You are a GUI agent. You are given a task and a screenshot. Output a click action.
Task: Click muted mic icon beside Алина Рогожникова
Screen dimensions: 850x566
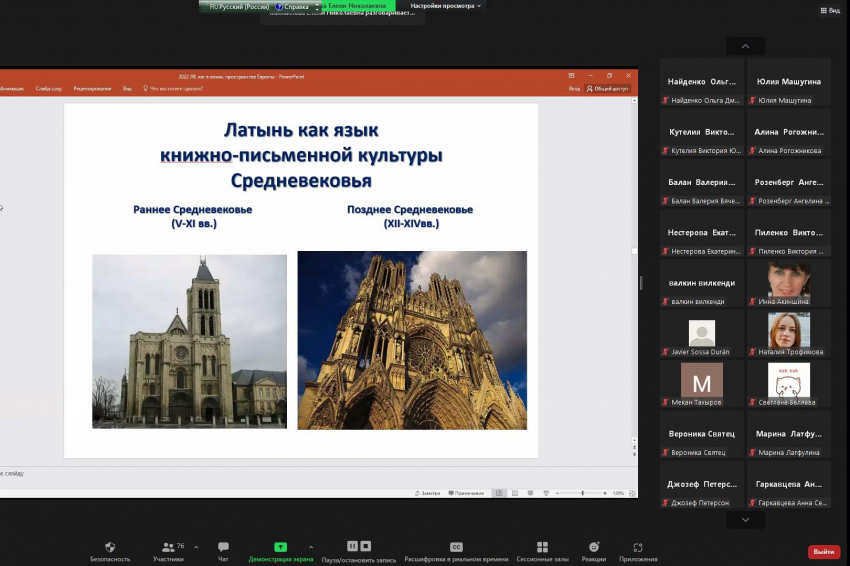point(752,151)
